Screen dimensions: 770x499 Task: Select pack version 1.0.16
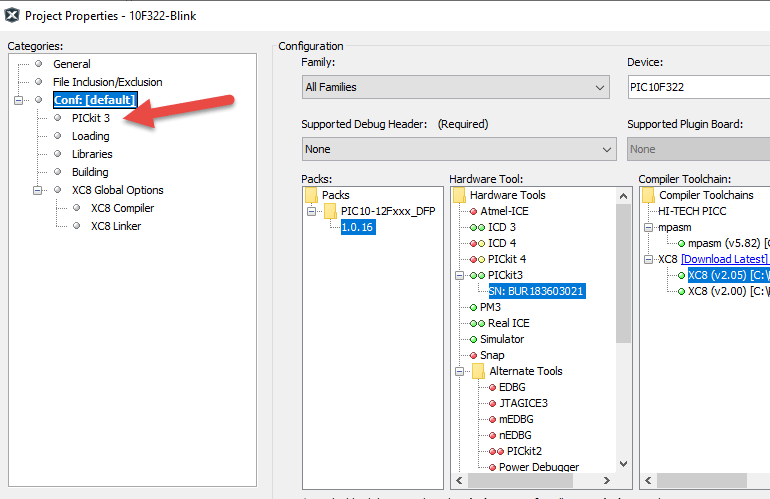click(x=358, y=227)
